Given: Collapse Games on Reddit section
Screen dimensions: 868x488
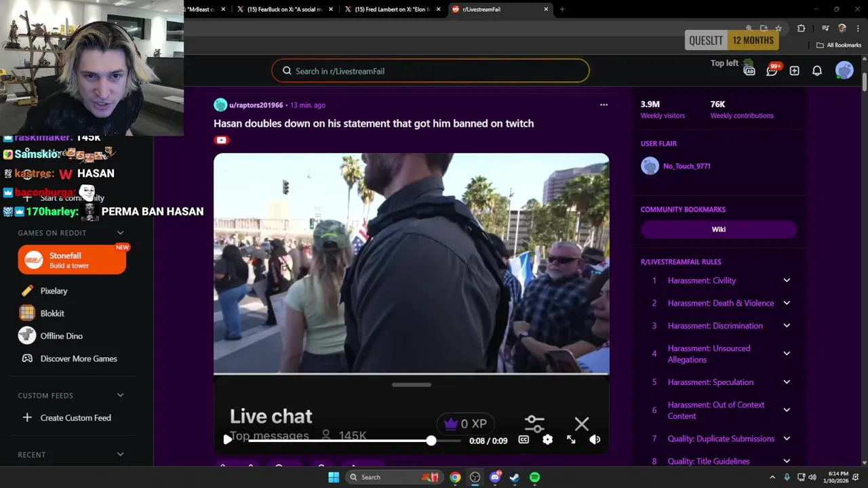Looking at the screenshot, I should [120, 232].
